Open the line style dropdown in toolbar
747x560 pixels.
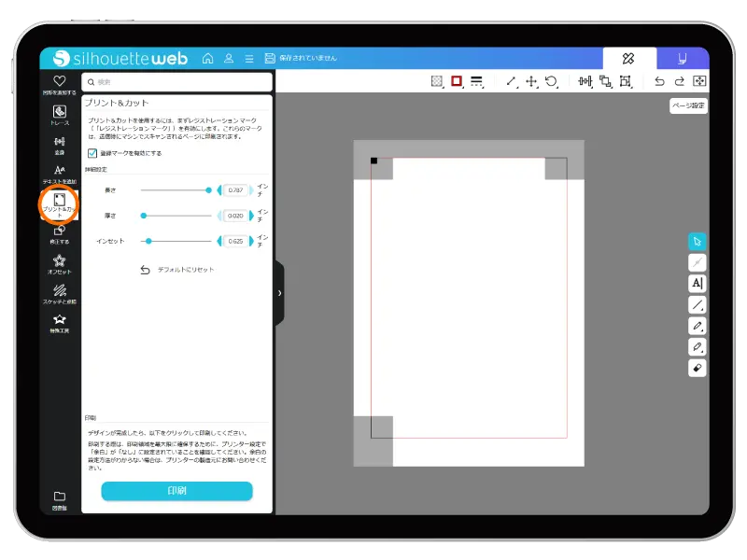click(476, 82)
